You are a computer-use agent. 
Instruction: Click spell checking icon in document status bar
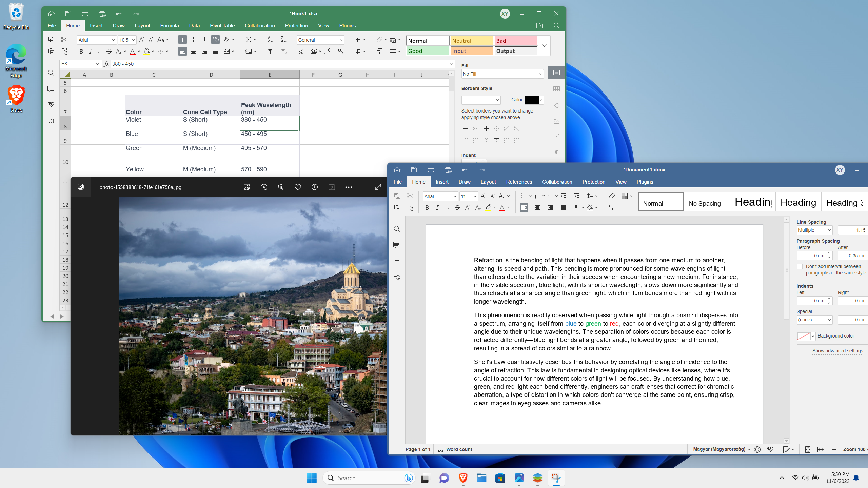[x=770, y=449]
